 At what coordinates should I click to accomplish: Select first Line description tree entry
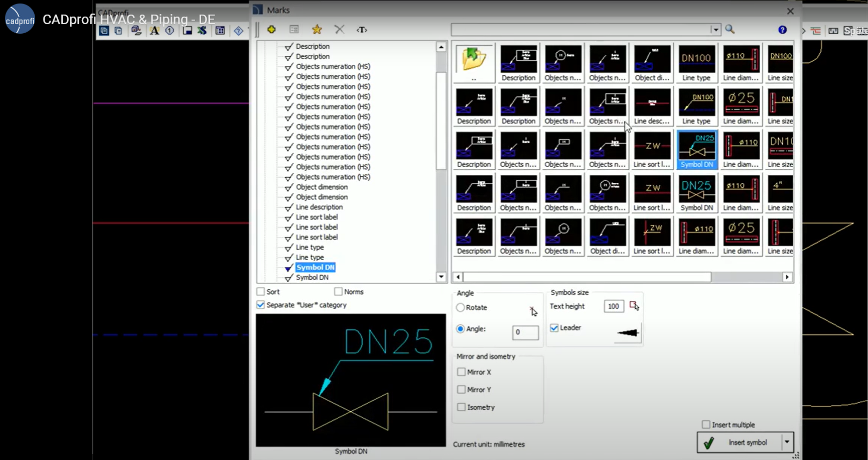click(x=319, y=207)
